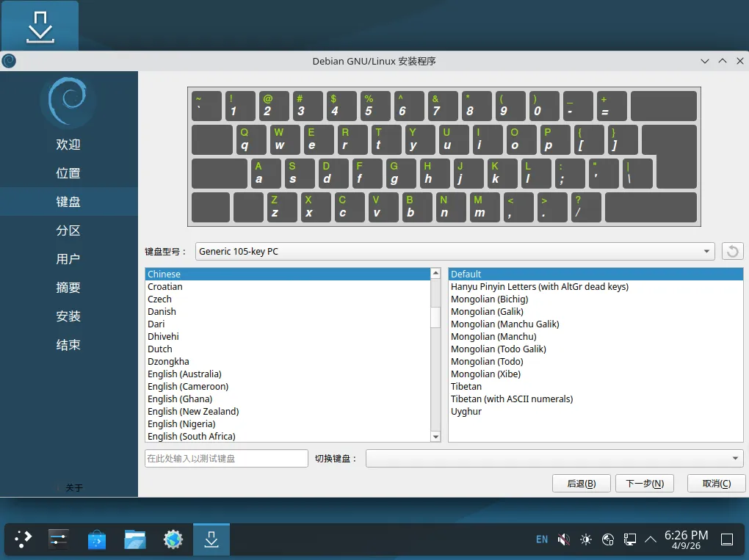
Task: Select the 用户 step in sidebar
Action: pyautogui.click(x=68, y=259)
